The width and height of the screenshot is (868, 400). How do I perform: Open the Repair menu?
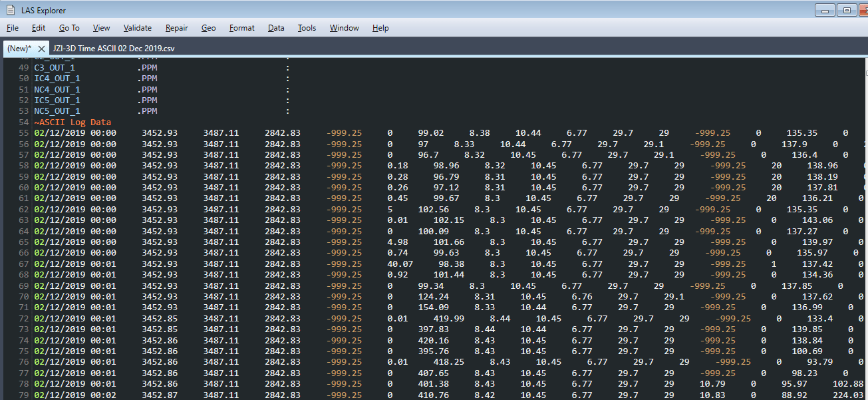176,28
